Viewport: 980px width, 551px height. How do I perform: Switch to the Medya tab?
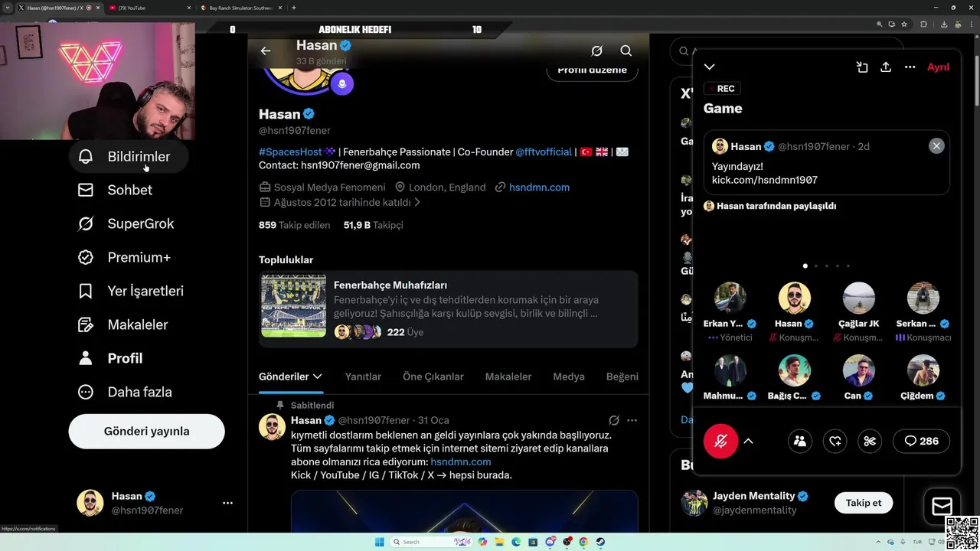pos(569,377)
